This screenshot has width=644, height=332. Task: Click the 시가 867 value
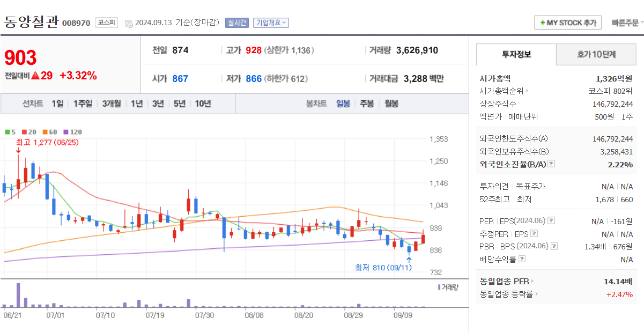pyautogui.click(x=180, y=79)
